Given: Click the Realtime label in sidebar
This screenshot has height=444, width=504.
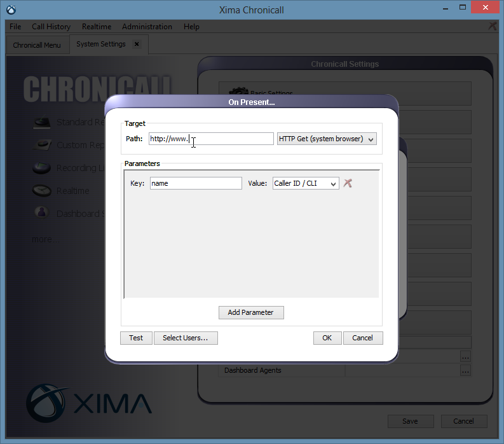Looking at the screenshot, I should [x=73, y=191].
